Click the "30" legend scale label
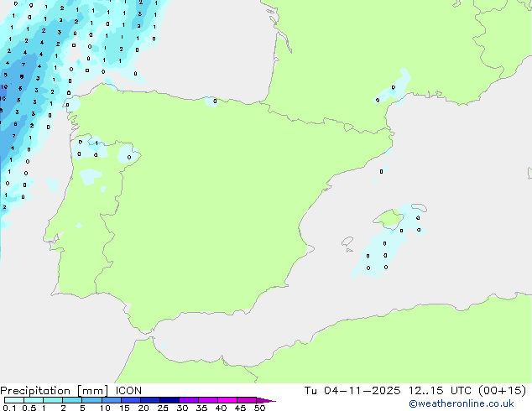532x411 pixels. pos(182,408)
